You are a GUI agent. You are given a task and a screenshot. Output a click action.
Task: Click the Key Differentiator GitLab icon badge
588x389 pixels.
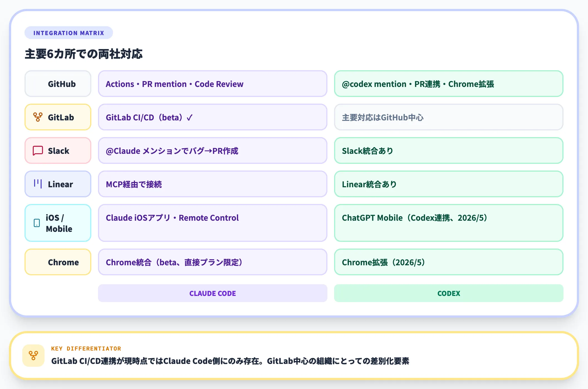(x=33, y=356)
